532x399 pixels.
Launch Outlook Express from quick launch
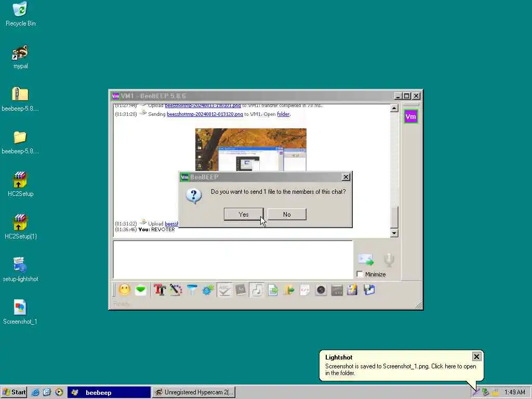coord(47,392)
